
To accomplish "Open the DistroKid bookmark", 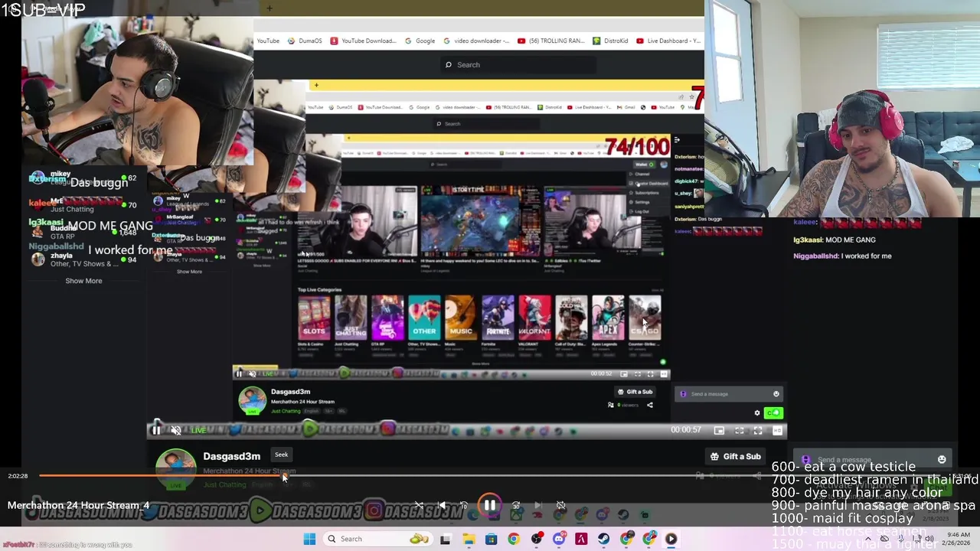I will (x=610, y=41).
